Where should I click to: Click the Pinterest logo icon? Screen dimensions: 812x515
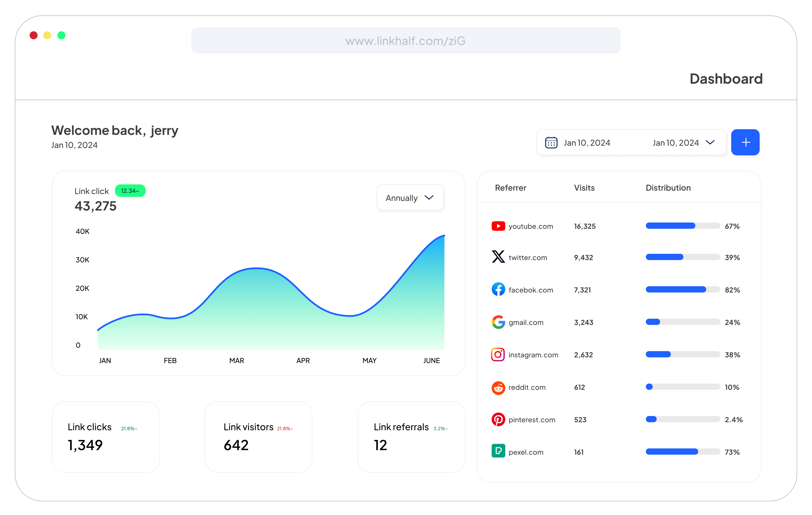point(498,420)
